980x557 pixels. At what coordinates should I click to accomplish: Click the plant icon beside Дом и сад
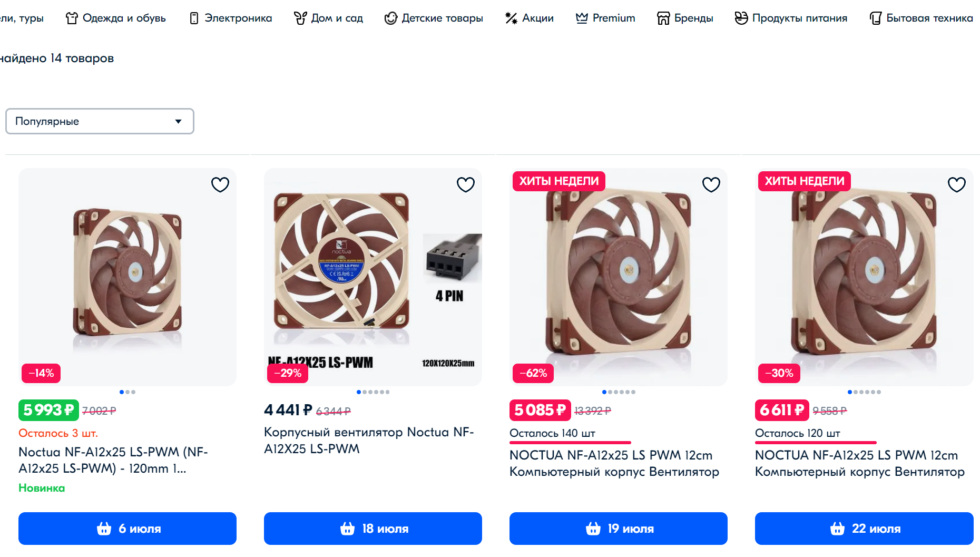click(300, 18)
